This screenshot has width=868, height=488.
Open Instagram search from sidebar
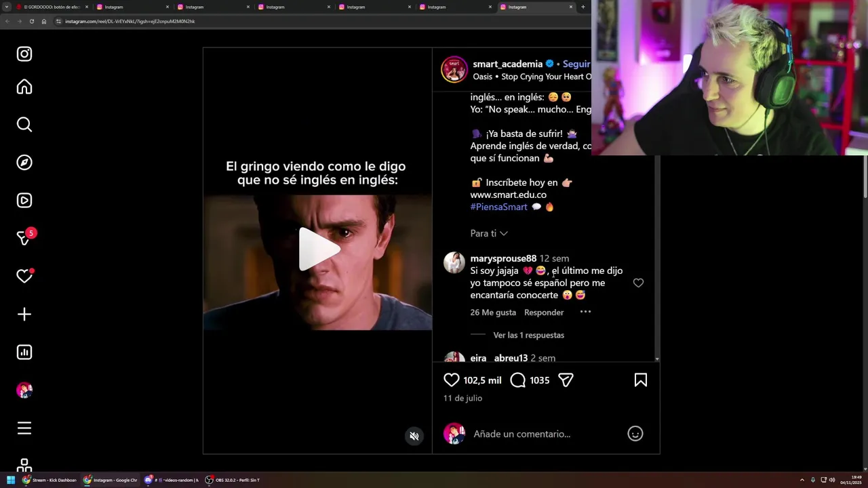click(x=24, y=125)
